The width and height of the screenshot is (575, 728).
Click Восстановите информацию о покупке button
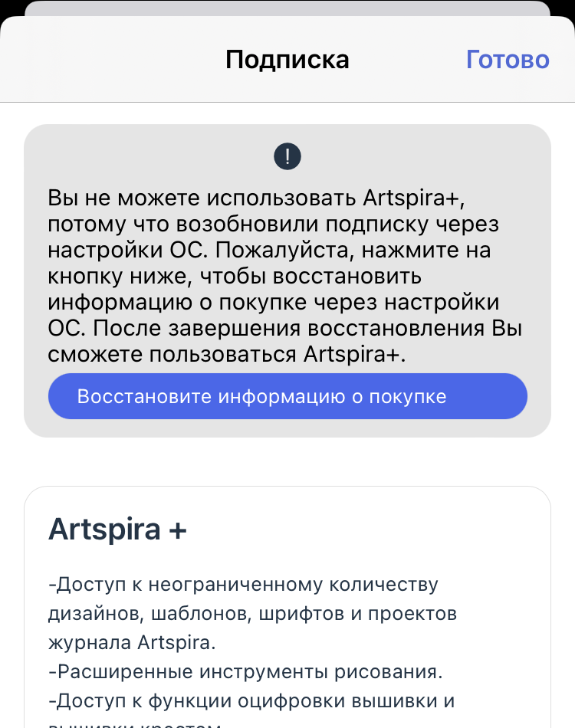[287, 396]
